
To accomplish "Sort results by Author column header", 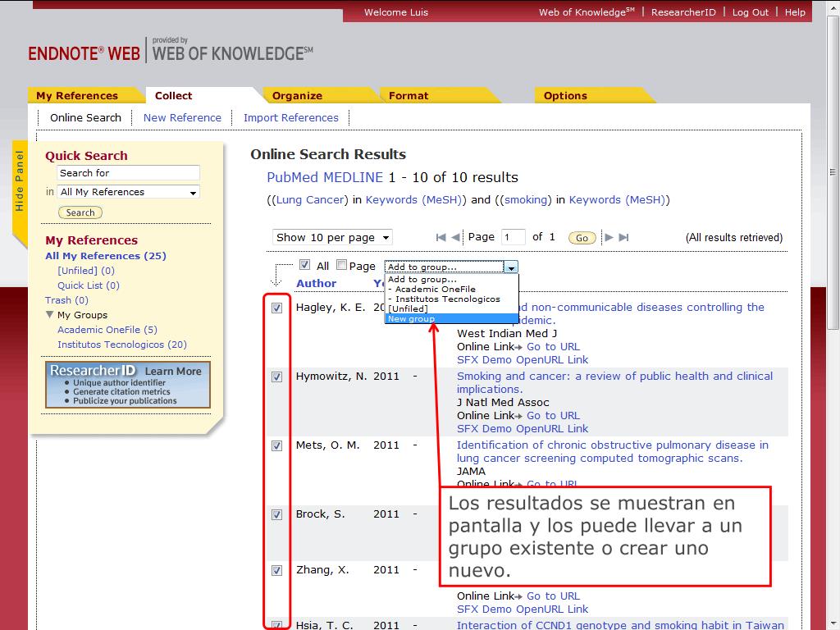I will click(316, 283).
